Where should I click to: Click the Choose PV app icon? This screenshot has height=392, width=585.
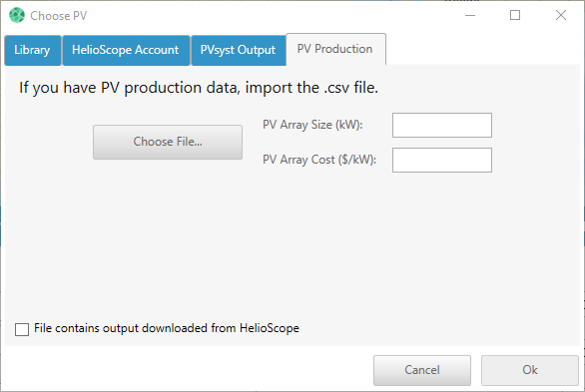tap(17, 15)
